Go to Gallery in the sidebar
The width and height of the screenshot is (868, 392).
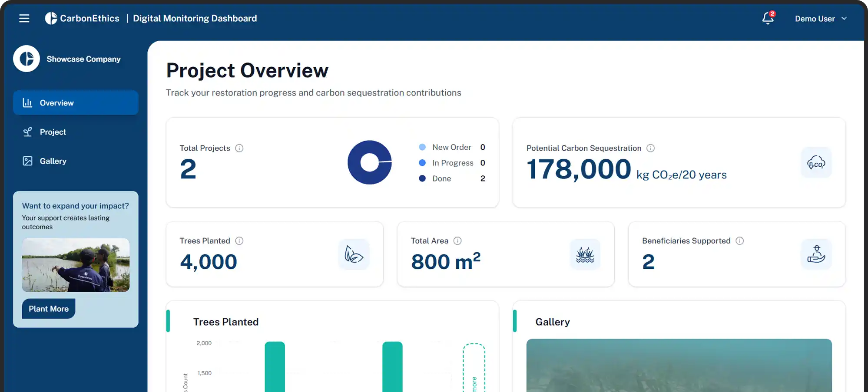(x=53, y=161)
